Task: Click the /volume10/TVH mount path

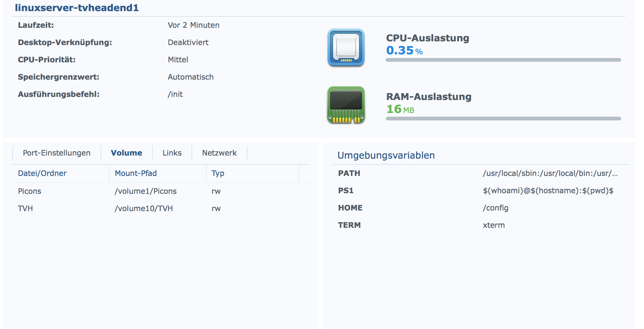Action: (144, 209)
